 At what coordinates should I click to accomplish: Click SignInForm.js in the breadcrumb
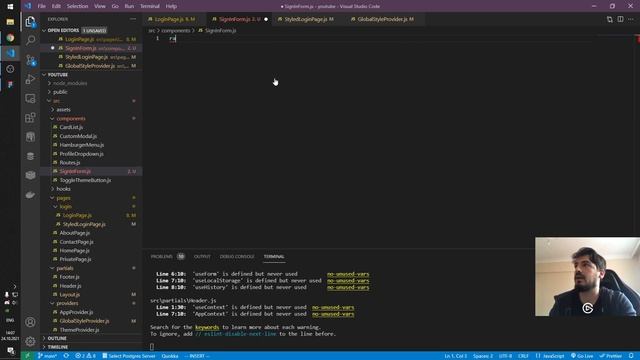(x=220, y=31)
